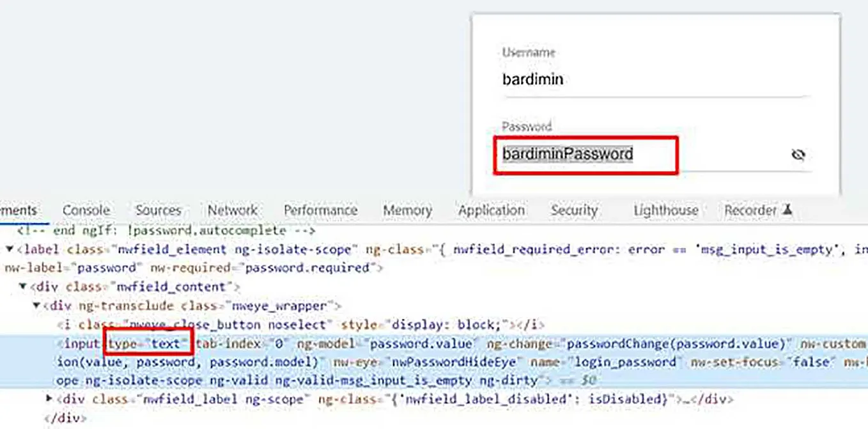Collapse the nwfield_content div in the DOM tree

(24, 287)
